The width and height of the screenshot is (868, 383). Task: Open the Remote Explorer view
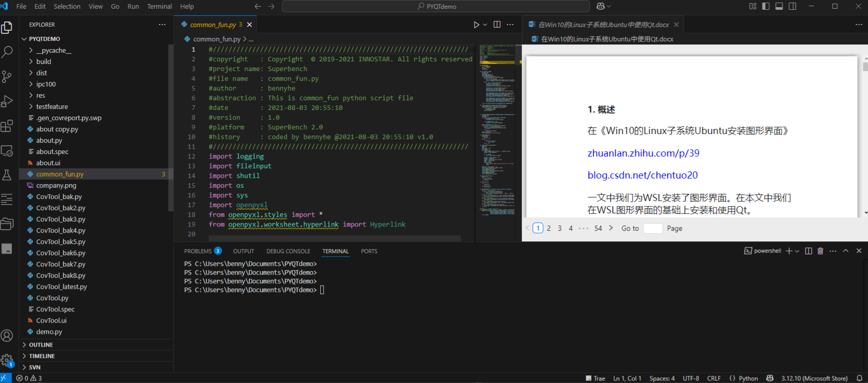pyautogui.click(x=7, y=151)
